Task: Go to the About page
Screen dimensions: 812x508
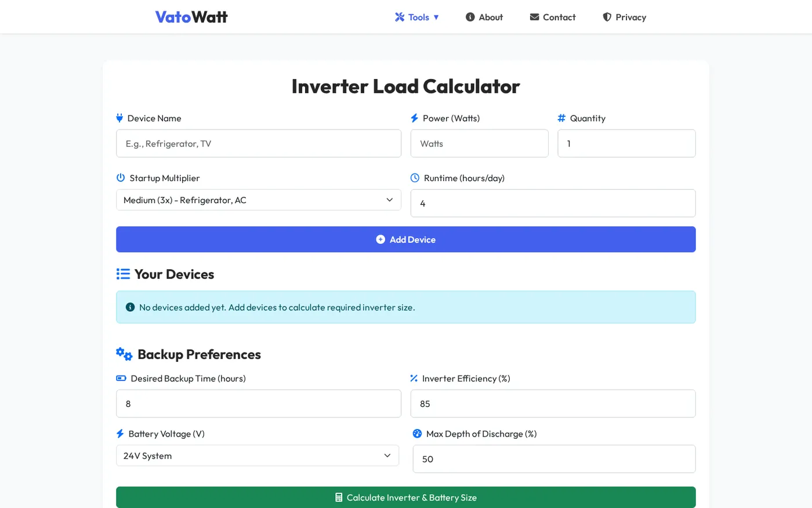Action: tap(484, 17)
